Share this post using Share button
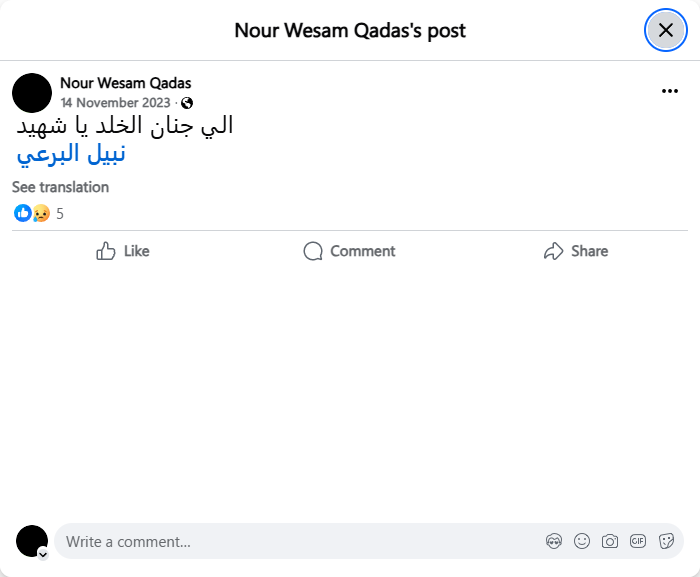Viewport: 700px width, 577px height. coord(576,251)
